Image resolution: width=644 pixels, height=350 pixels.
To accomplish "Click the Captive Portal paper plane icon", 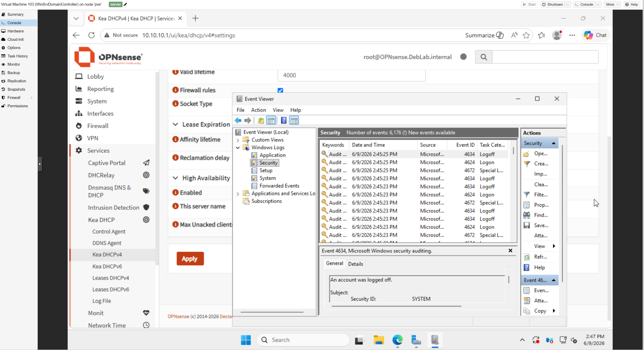I will tap(146, 163).
